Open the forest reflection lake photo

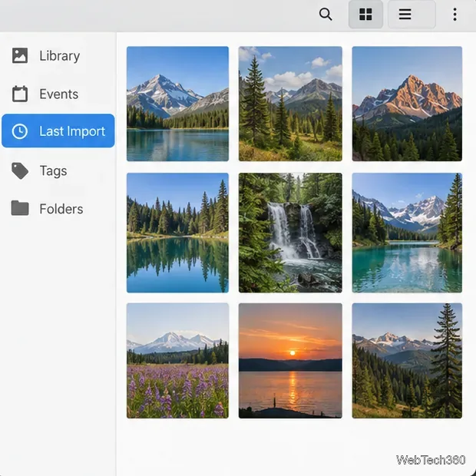pos(177,233)
